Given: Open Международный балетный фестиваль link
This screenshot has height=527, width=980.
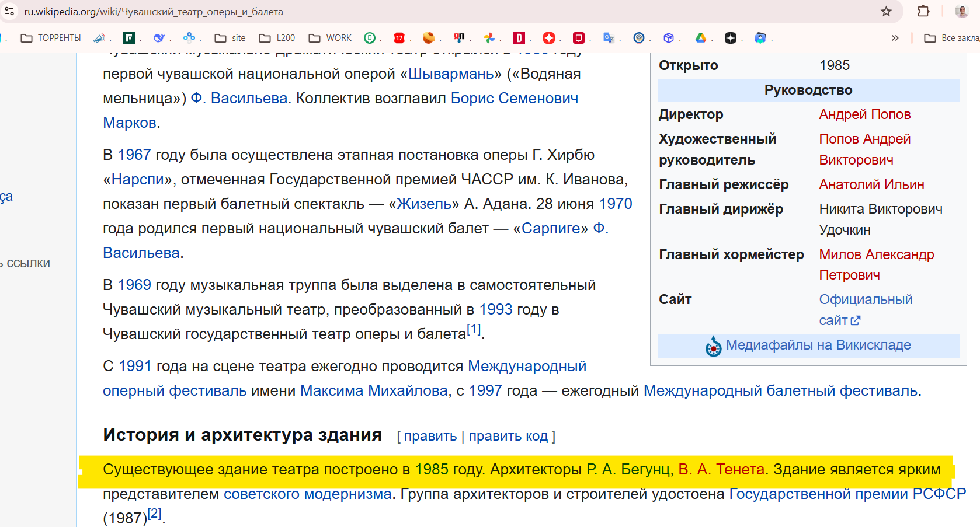Looking at the screenshot, I should point(780,390).
